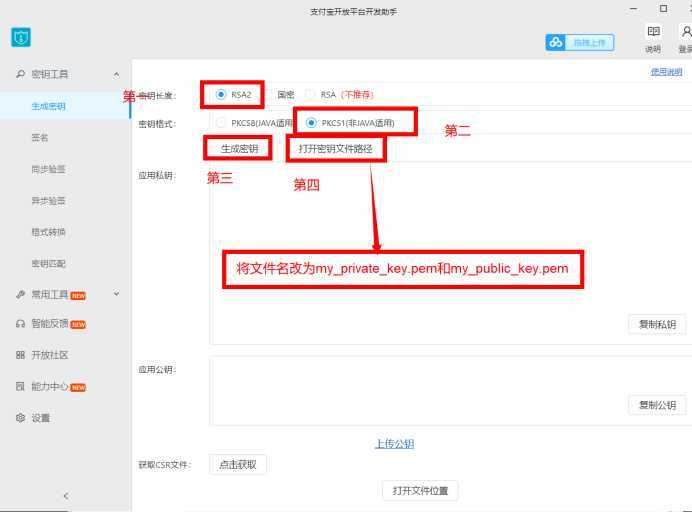The image size is (692, 513).
Task: Click the 常用工具 wrench icon
Action: pos(20,294)
